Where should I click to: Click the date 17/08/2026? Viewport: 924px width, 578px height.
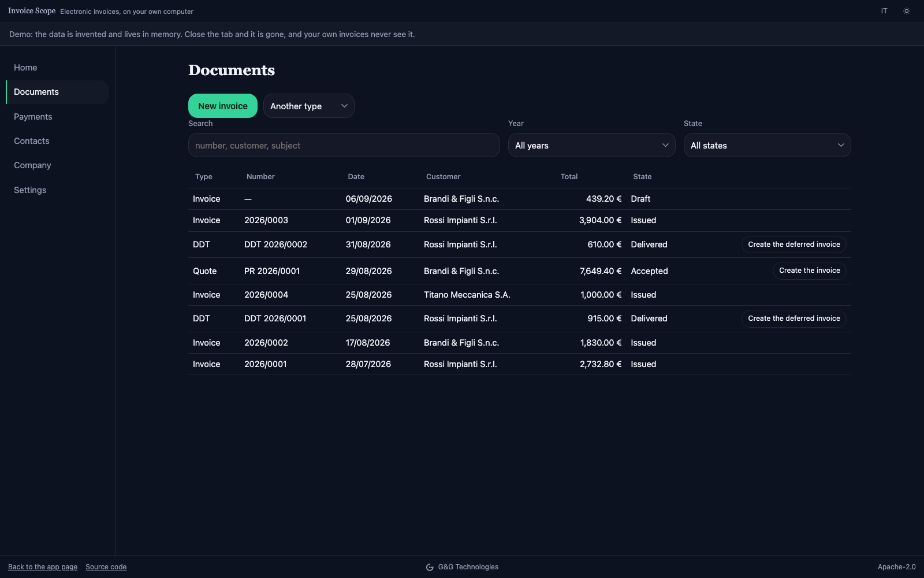tap(368, 343)
